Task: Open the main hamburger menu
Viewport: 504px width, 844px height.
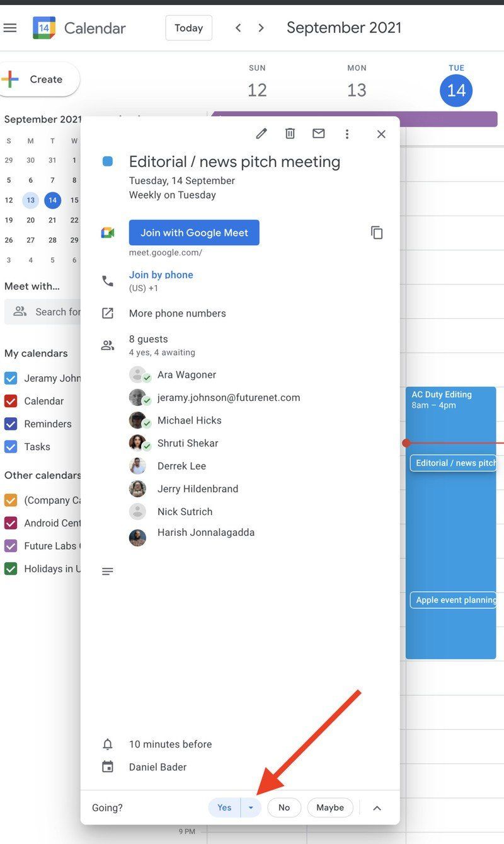Action: 9,28
